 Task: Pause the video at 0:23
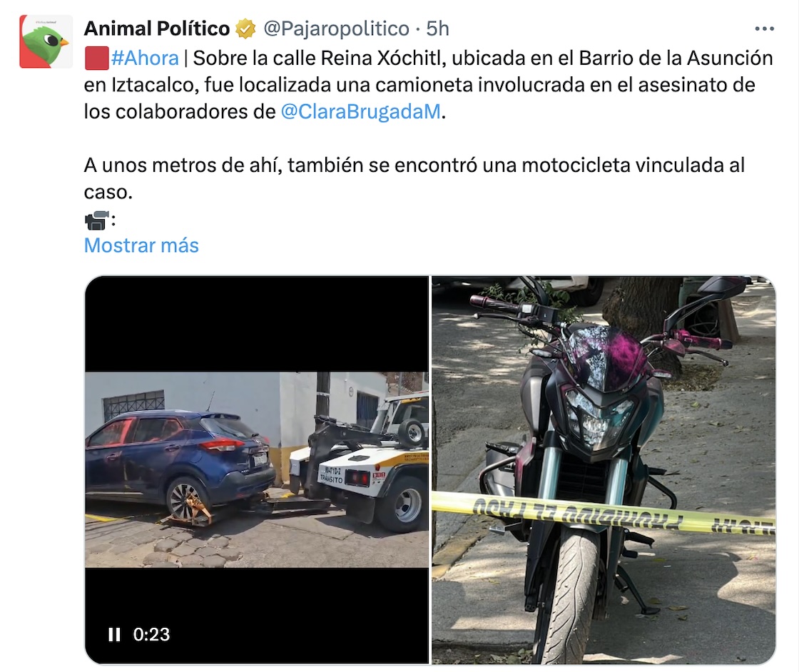coord(114,634)
